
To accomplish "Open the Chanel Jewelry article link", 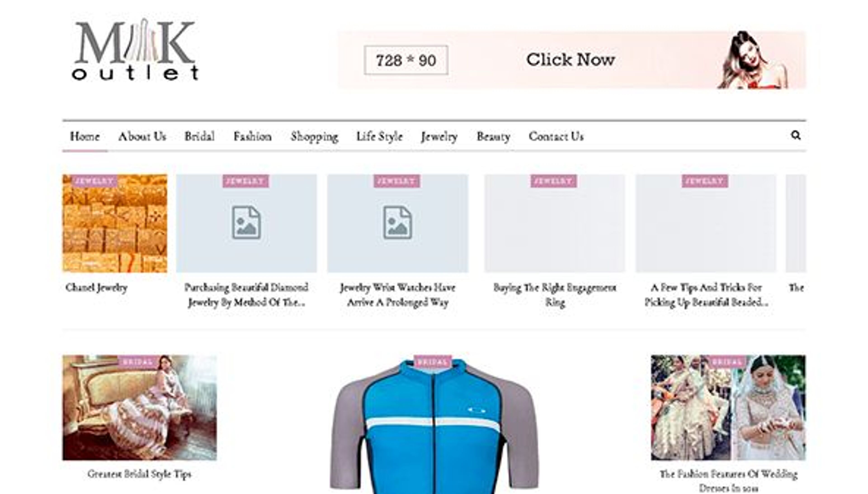I will click(96, 288).
